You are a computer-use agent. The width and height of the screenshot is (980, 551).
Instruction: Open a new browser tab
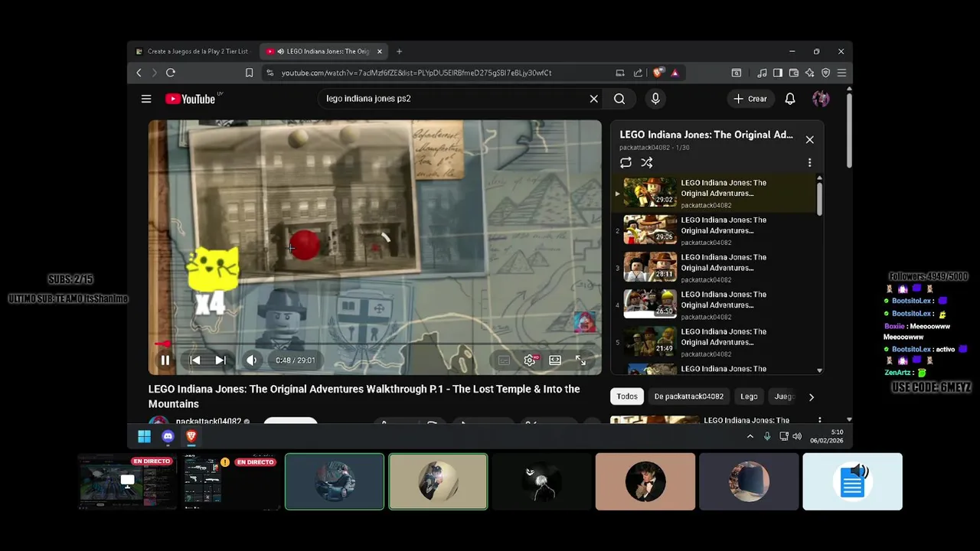pyautogui.click(x=399, y=51)
